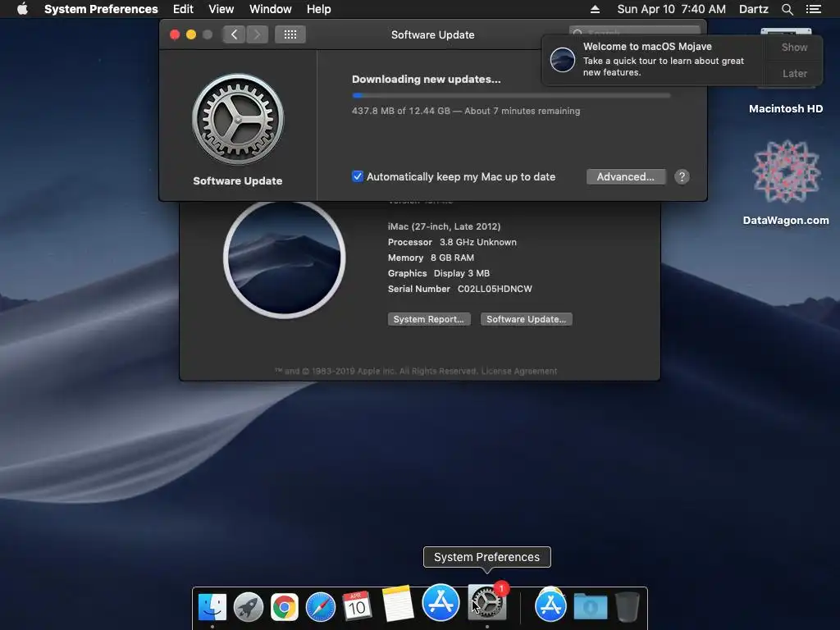Show all preferences grid button

290,34
